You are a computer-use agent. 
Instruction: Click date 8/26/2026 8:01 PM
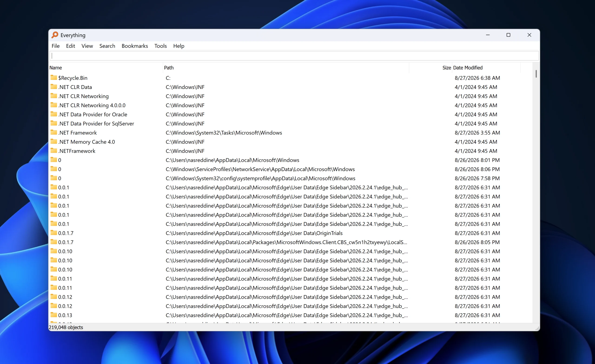click(x=477, y=160)
